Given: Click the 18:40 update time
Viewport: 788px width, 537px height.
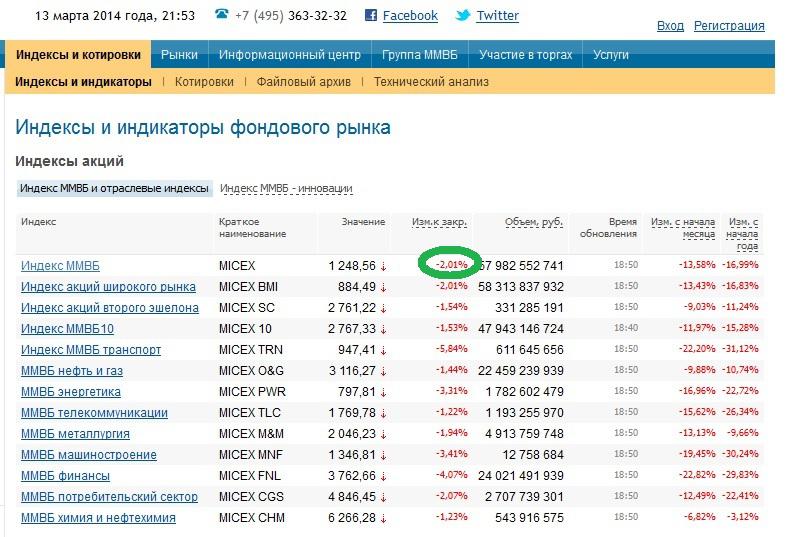Looking at the screenshot, I should pos(626,328).
